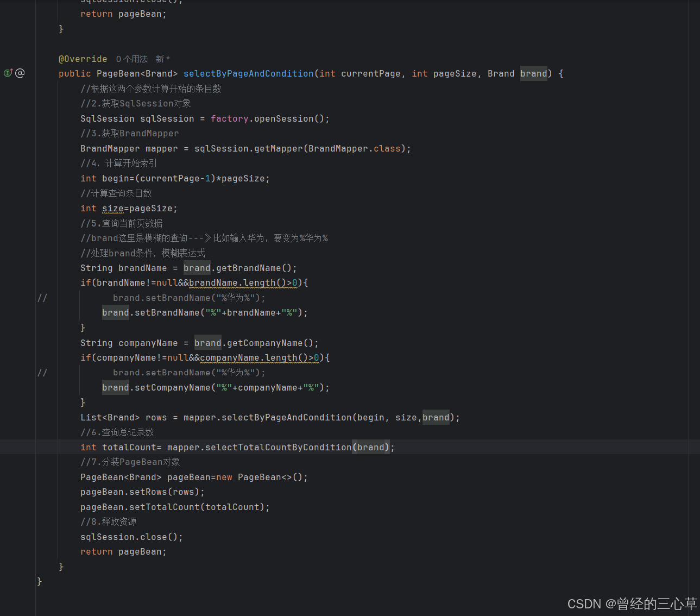Click the comment "//5.查询当前页数据"
700x616 pixels.
pos(122,223)
